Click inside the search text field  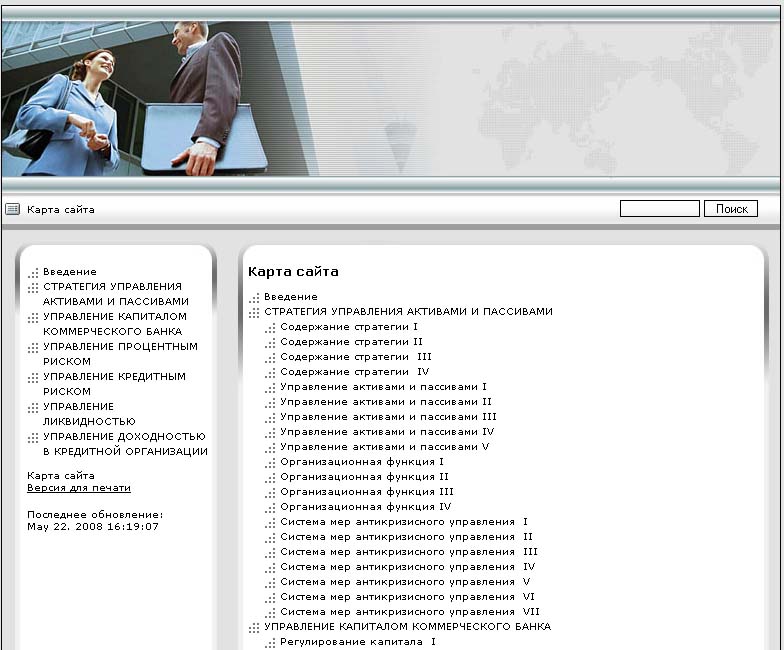tap(659, 209)
